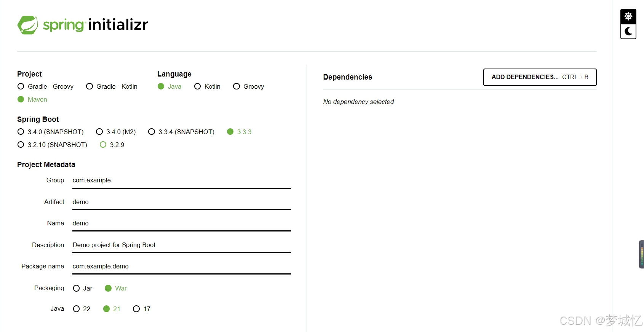Click the Project Metadata heading
Viewport: 644px width, 332px height.
coord(46,164)
